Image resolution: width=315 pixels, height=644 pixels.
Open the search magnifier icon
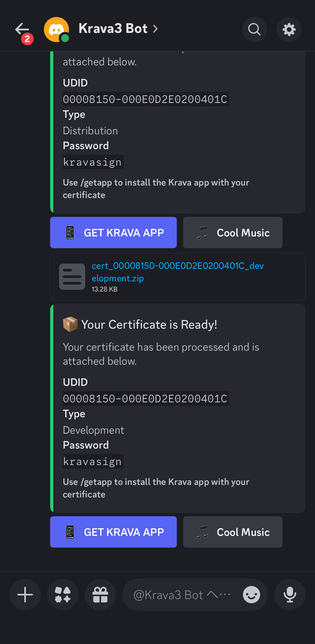[x=254, y=29]
